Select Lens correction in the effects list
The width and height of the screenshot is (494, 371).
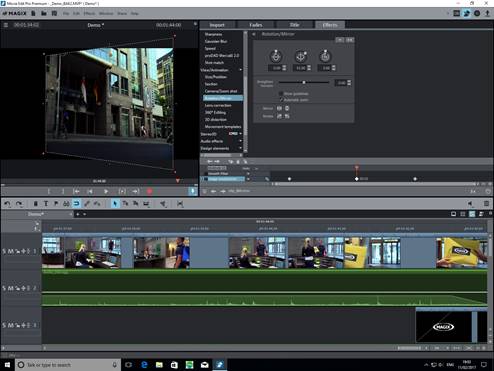[x=218, y=105]
